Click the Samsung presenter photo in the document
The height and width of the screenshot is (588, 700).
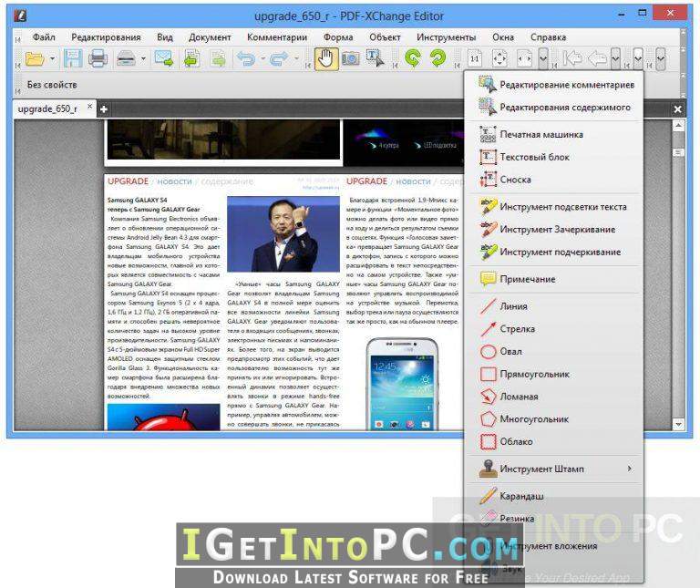pos(283,234)
